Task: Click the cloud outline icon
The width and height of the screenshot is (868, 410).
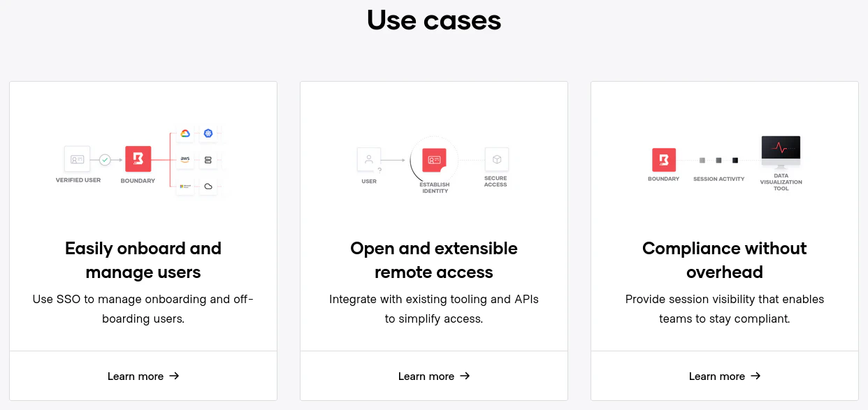Action: click(x=208, y=186)
